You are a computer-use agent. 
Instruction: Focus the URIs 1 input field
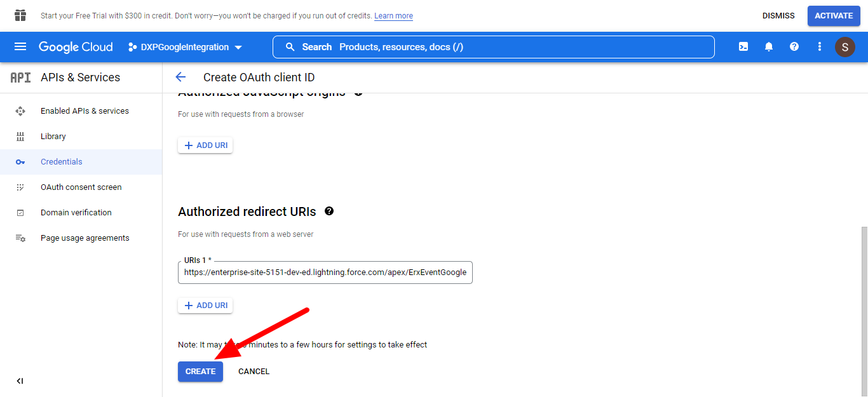pyautogui.click(x=325, y=273)
